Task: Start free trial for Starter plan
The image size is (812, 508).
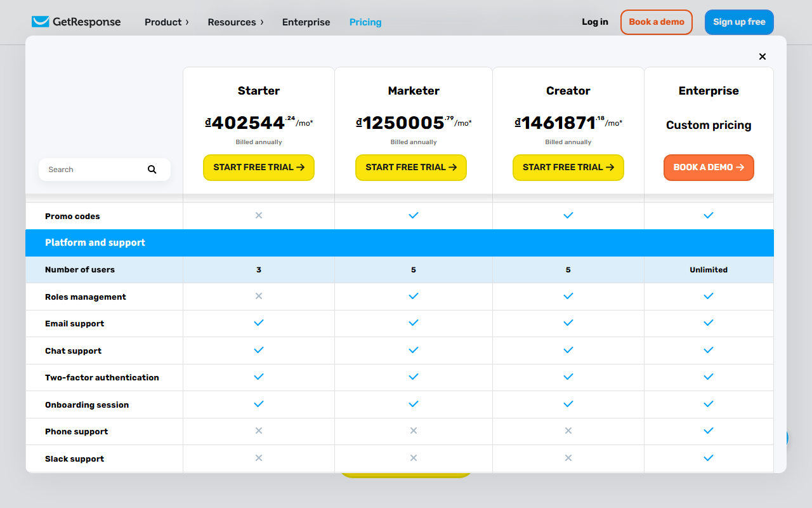Action: pyautogui.click(x=259, y=168)
